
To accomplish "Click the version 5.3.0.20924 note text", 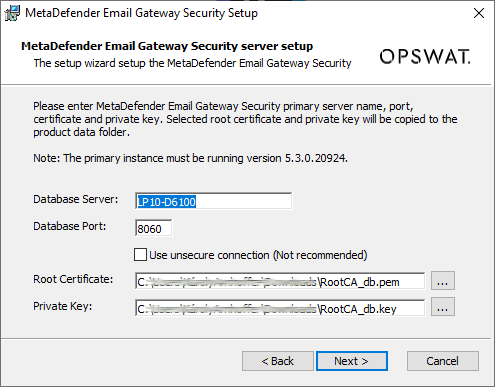I will (x=190, y=158).
